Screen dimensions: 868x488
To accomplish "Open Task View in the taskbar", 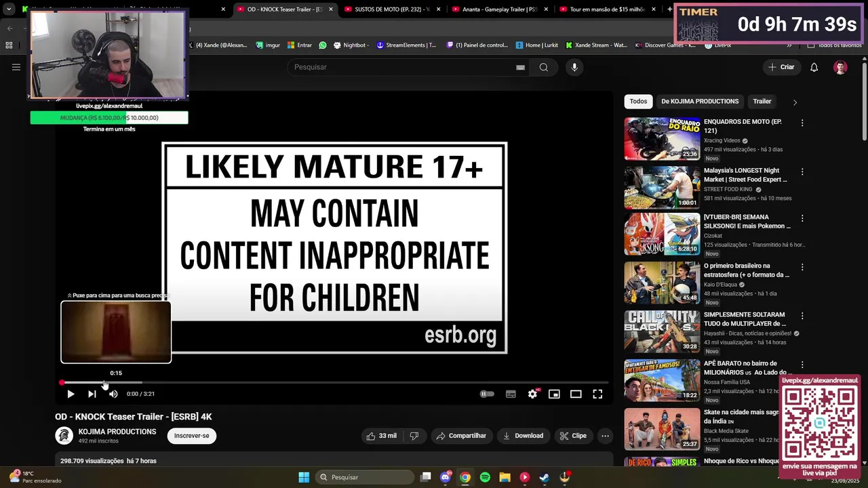I will (425, 477).
